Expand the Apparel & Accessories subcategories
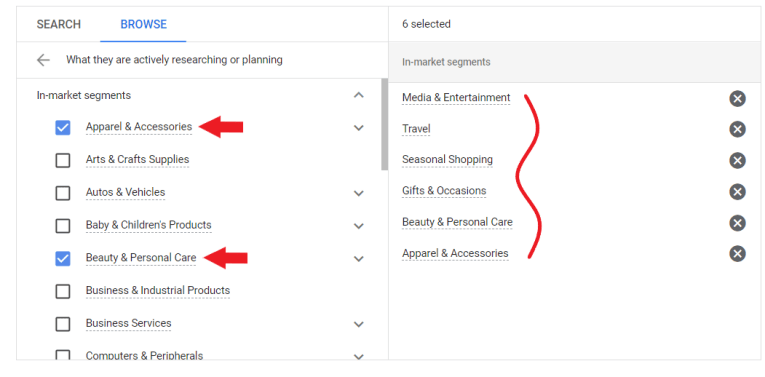The image size is (765, 377). pyautogui.click(x=359, y=128)
